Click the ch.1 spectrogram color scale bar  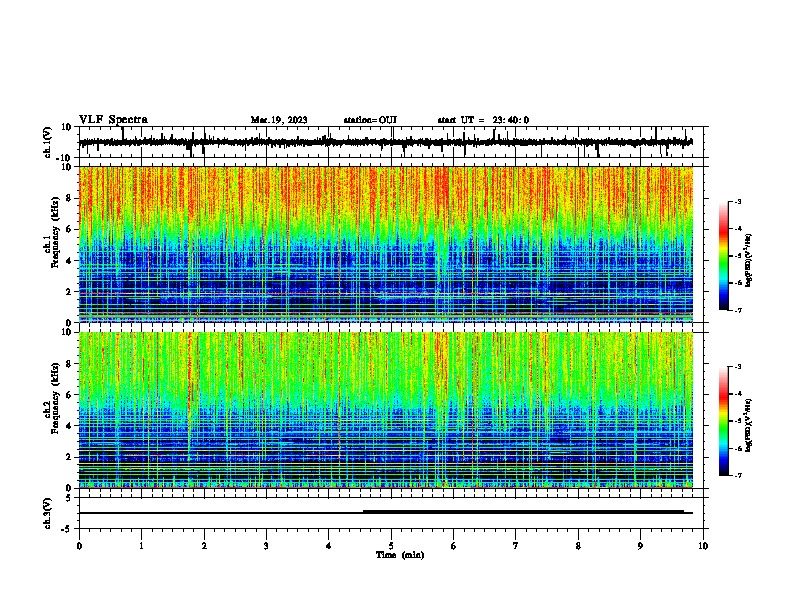(723, 256)
